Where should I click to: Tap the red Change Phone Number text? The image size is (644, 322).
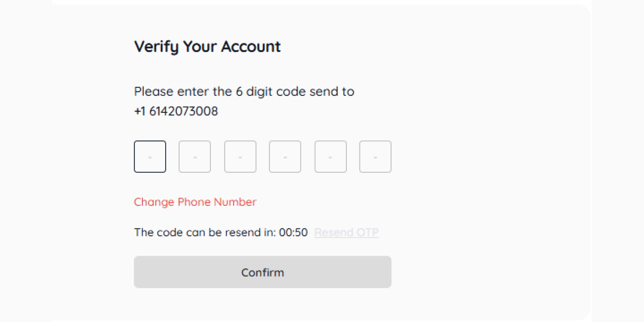[195, 202]
